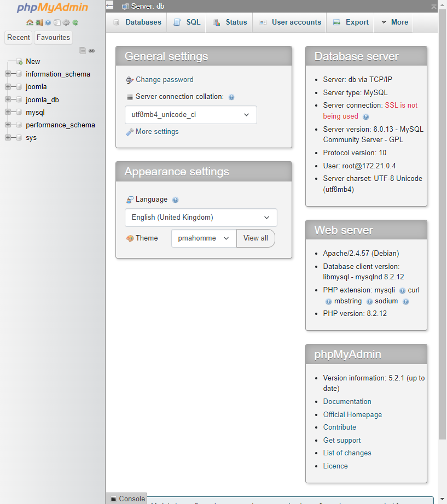The height and width of the screenshot is (504, 447).
Task: Open phpMyAdmin documentation help icon in sidebar
Action: coord(48,22)
